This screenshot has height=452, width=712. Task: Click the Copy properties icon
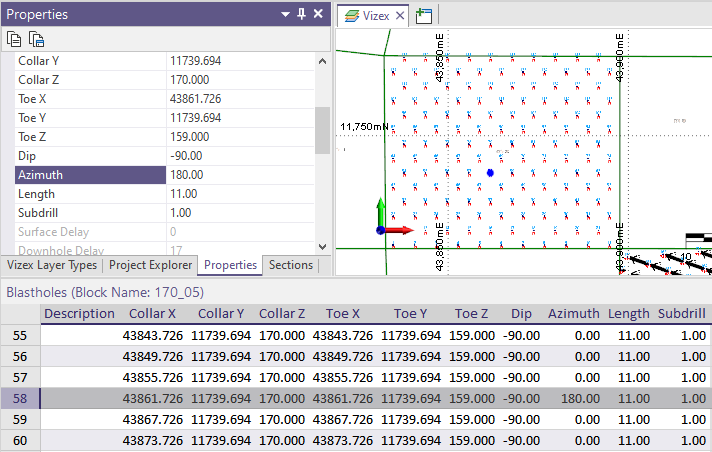pyautogui.click(x=14, y=40)
